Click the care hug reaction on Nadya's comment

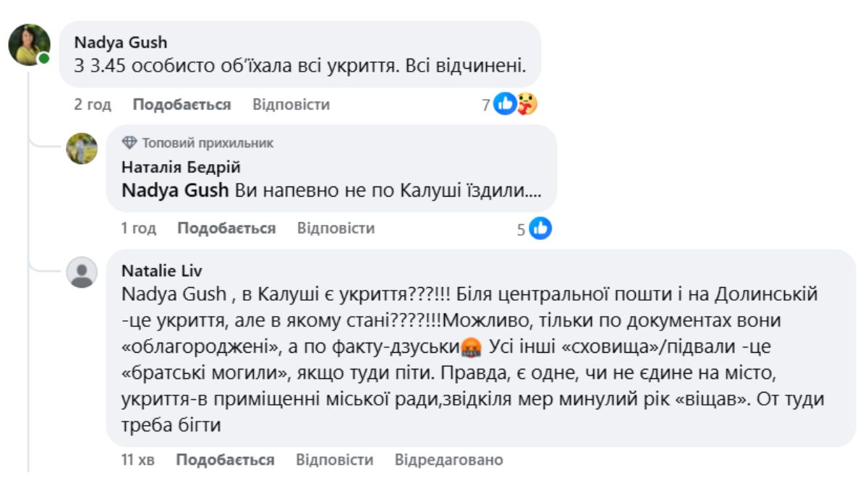[x=527, y=104]
